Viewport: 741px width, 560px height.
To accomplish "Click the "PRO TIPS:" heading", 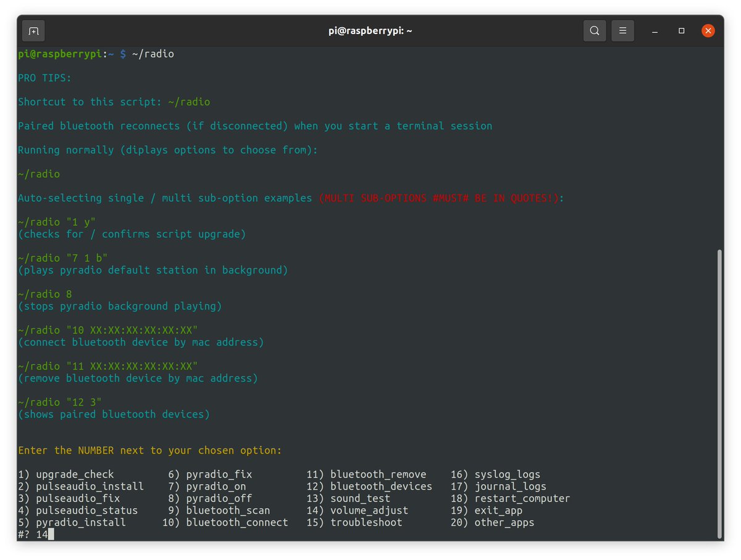I will pos(44,78).
